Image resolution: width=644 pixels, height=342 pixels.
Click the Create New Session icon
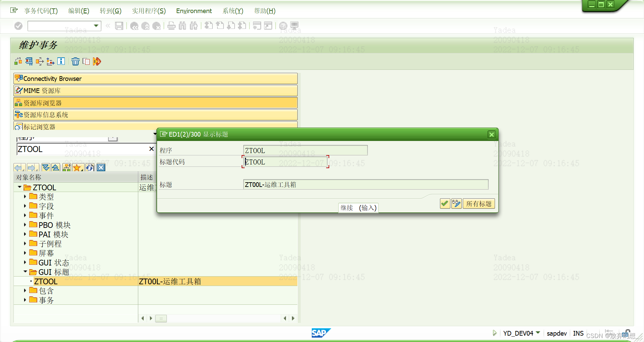(257, 26)
